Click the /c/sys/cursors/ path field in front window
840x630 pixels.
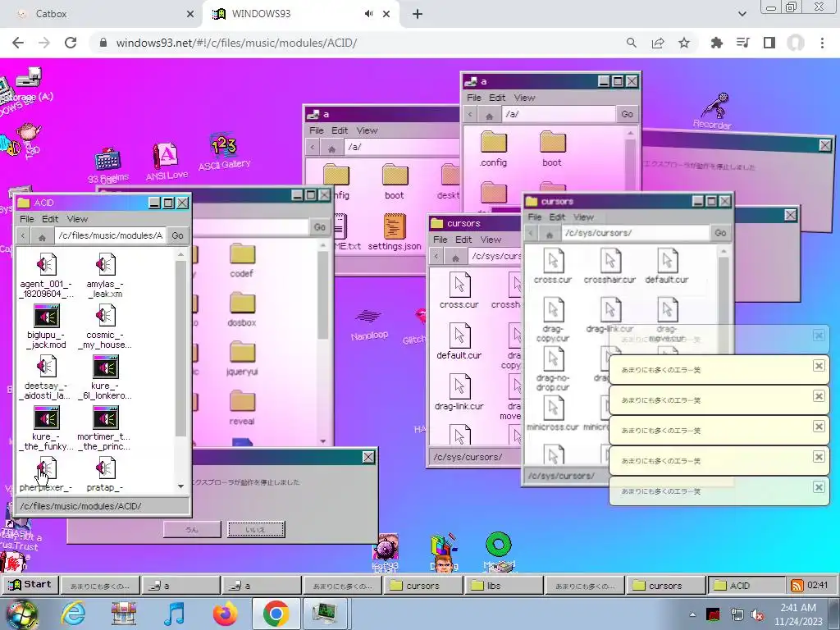636,232
